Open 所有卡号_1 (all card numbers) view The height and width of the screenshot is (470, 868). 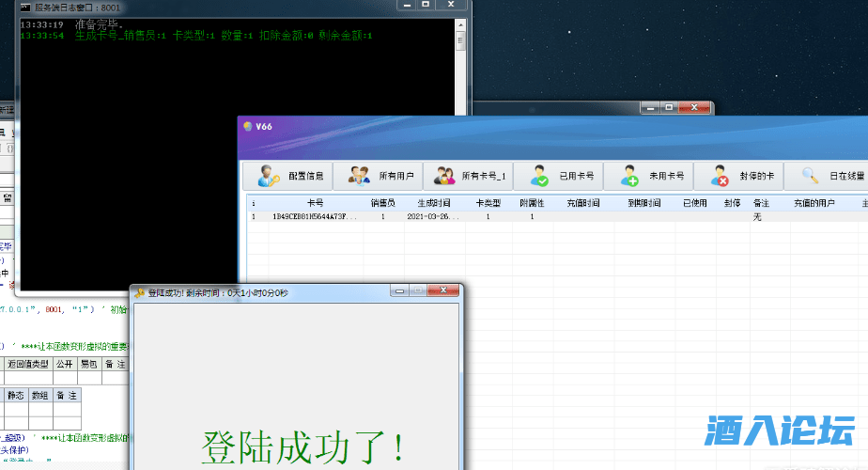click(x=468, y=176)
